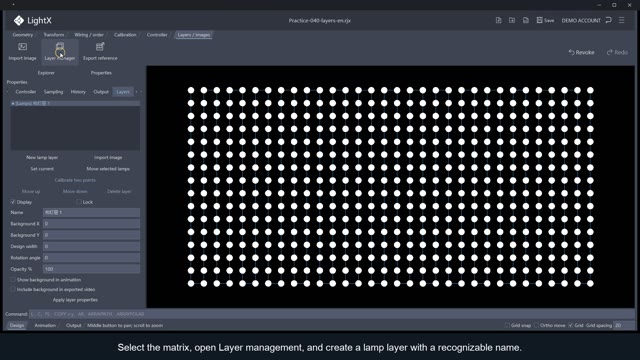Click the feedback arrow icon beside DEMO ACCOUNT
This screenshot has width=640, height=360.
(x=609, y=20)
